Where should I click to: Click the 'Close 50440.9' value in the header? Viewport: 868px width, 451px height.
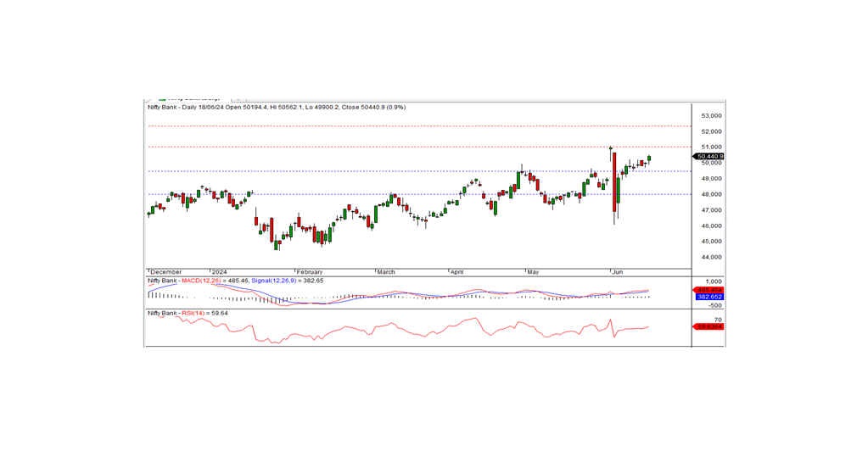coord(362,108)
